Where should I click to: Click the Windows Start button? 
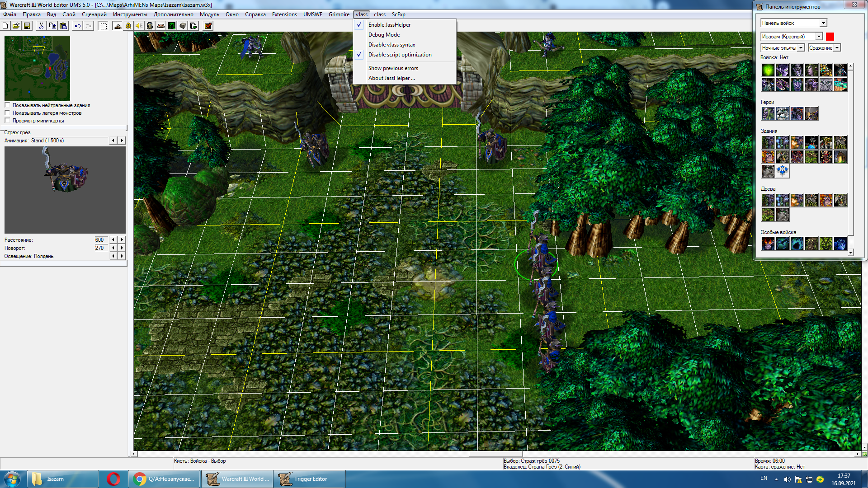[x=12, y=479]
